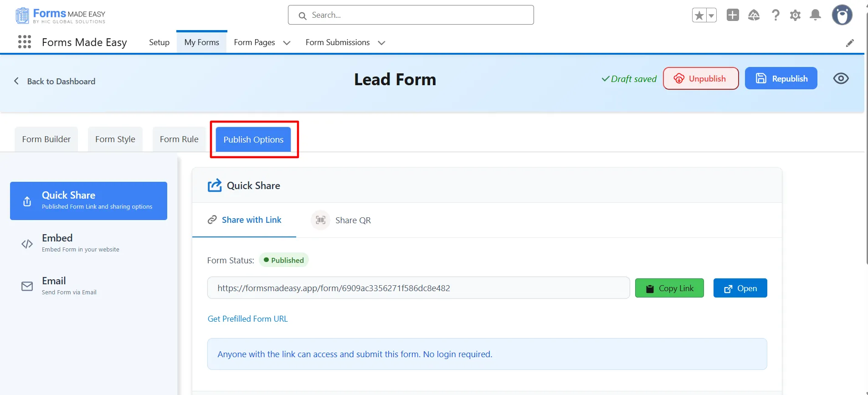Click the Search input field
This screenshot has height=395, width=868.
tap(411, 15)
